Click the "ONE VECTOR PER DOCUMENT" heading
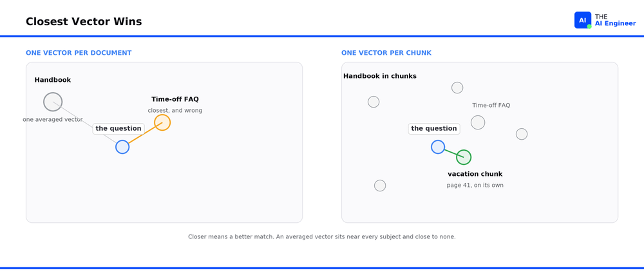The height and width of the screenshot is (277, 644). [x=79, y=53]
